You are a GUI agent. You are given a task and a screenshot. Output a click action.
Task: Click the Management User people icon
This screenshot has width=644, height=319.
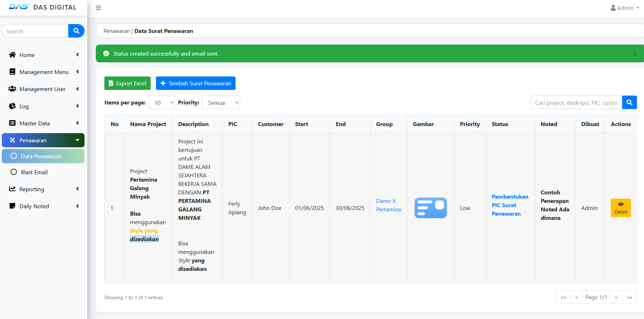(x=12, y=89)
